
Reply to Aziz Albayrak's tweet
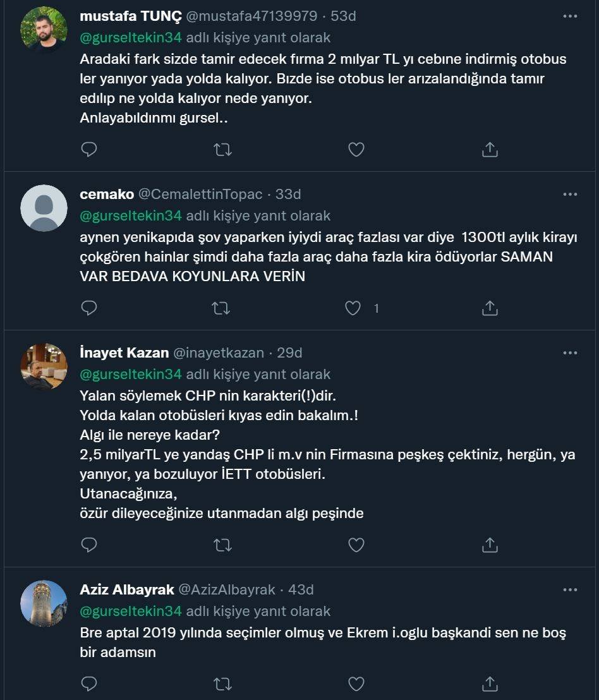tap(90, 684)
